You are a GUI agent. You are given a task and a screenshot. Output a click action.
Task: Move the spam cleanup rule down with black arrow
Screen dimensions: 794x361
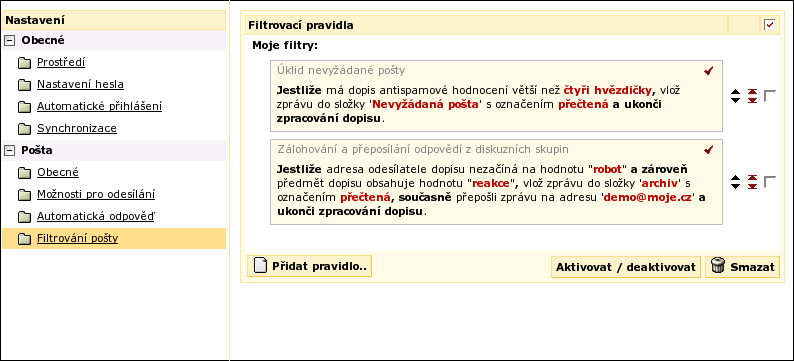[x=735, y=100]
